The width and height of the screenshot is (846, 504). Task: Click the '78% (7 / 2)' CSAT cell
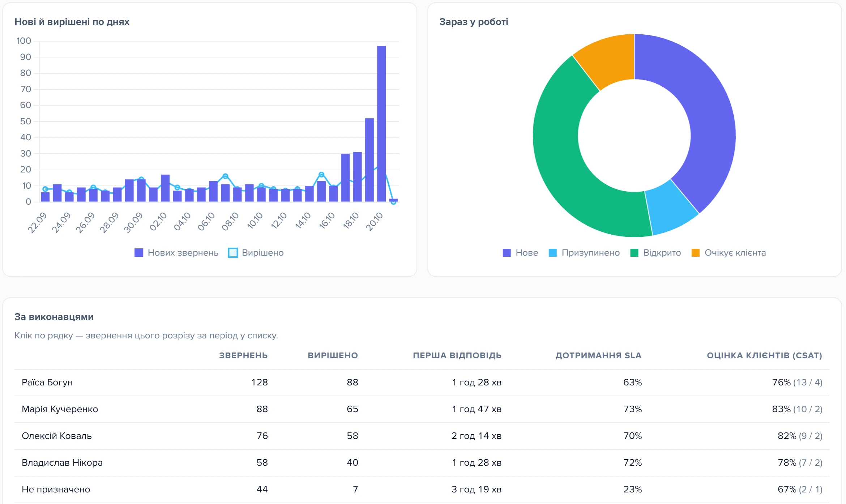800,463
